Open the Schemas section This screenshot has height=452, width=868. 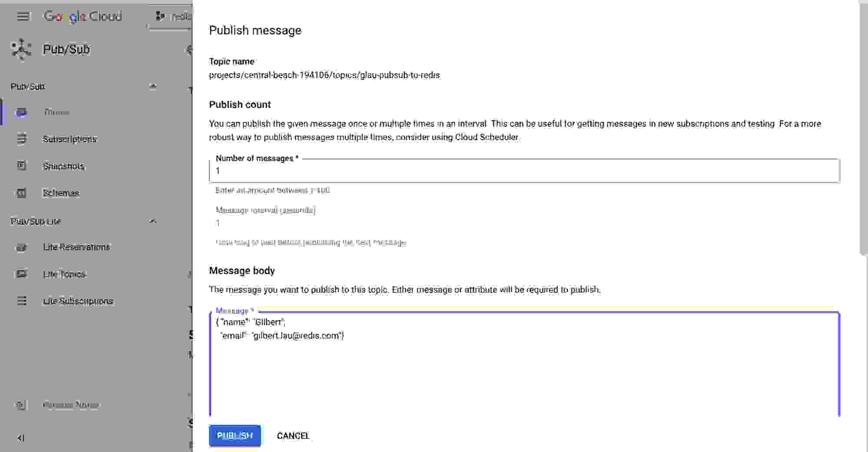(x=60, y=193)
